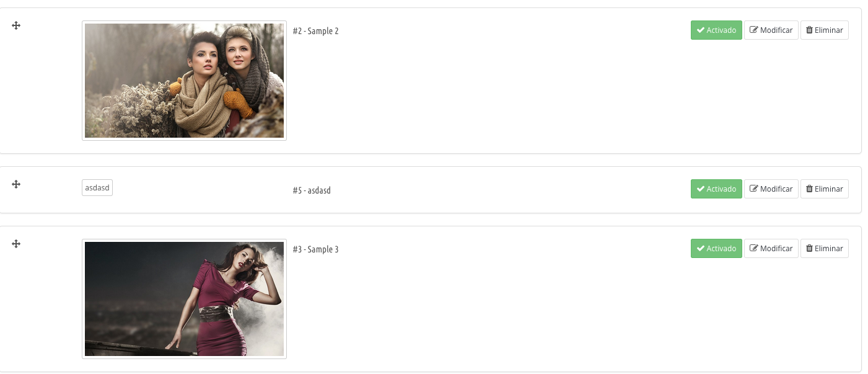Viewport: 868px width, 374px height.
Task: Click the pencil edit icon on Sample 2 row
Action: point(754,30)
